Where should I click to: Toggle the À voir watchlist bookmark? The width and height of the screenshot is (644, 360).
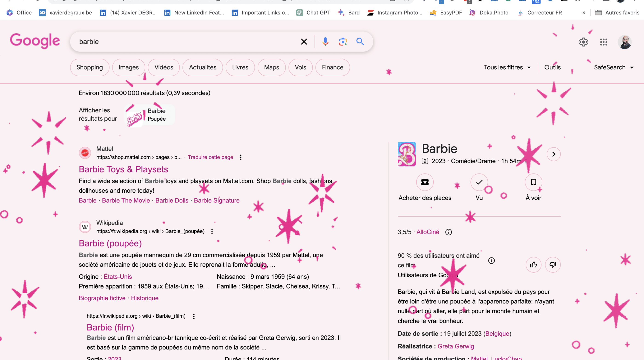[533, 182]
